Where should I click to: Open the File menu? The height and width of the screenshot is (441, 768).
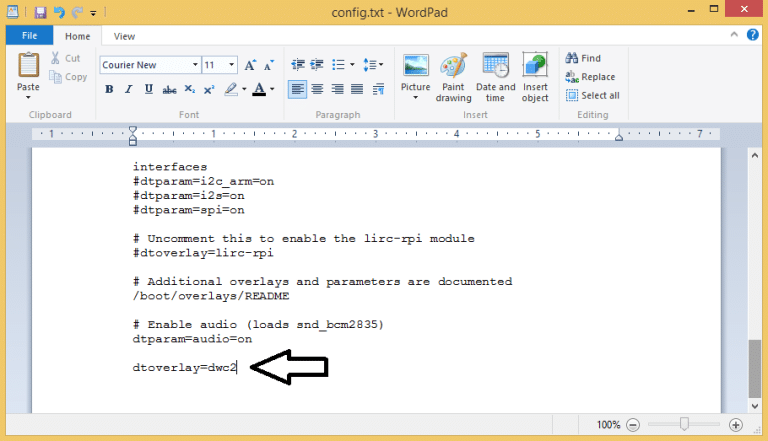pyautogui.click(x=29, y=36)
